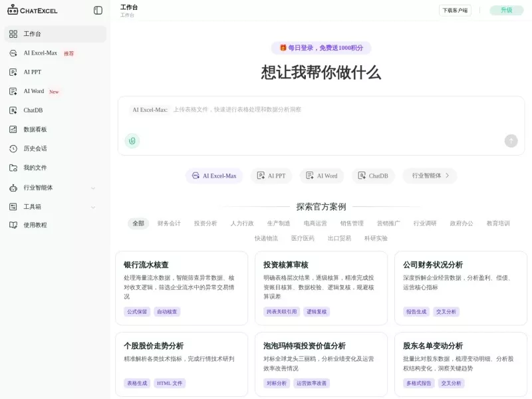
Task: Click the 工作台 grid icon in sidebar
Action: pyautogui.click(x=13, y=34)
